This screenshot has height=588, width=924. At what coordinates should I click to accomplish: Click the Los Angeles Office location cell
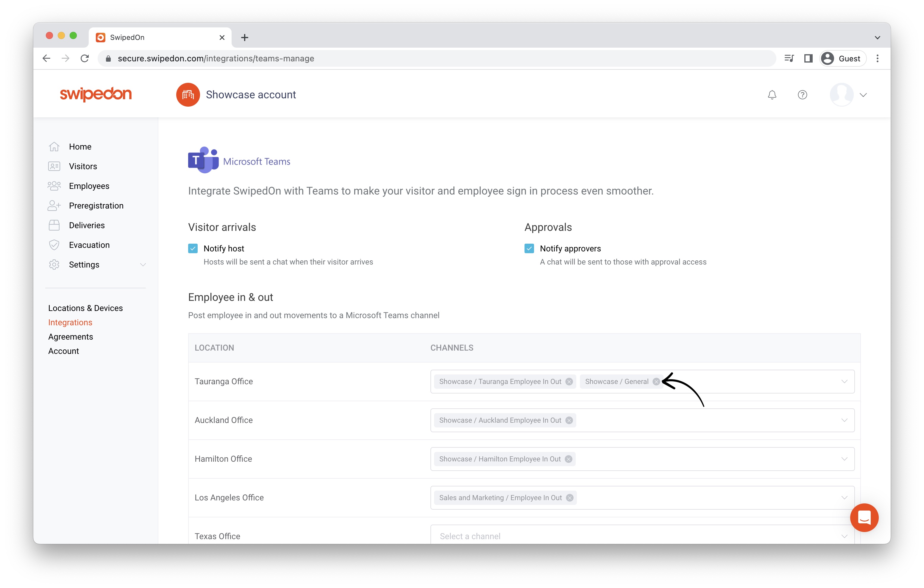coord(229,498)
